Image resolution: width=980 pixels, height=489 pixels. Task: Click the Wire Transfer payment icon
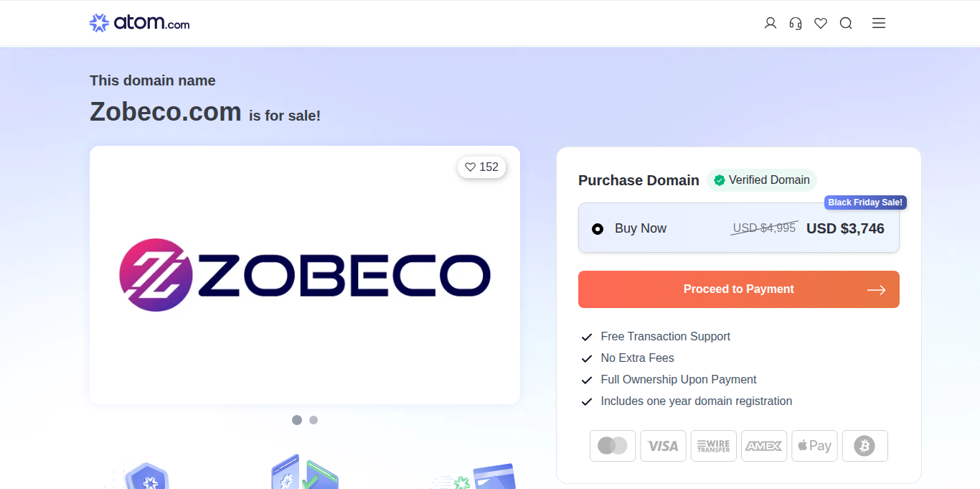[714, 446]
